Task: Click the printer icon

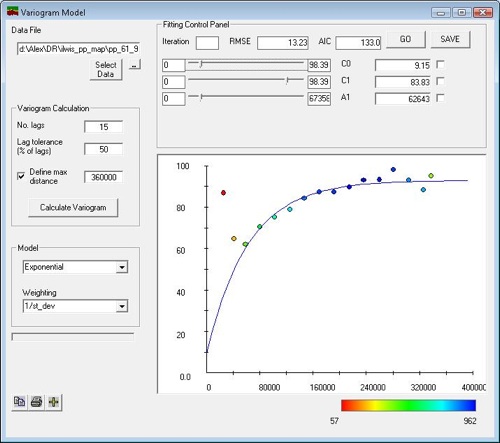Action: click(37, 402)
